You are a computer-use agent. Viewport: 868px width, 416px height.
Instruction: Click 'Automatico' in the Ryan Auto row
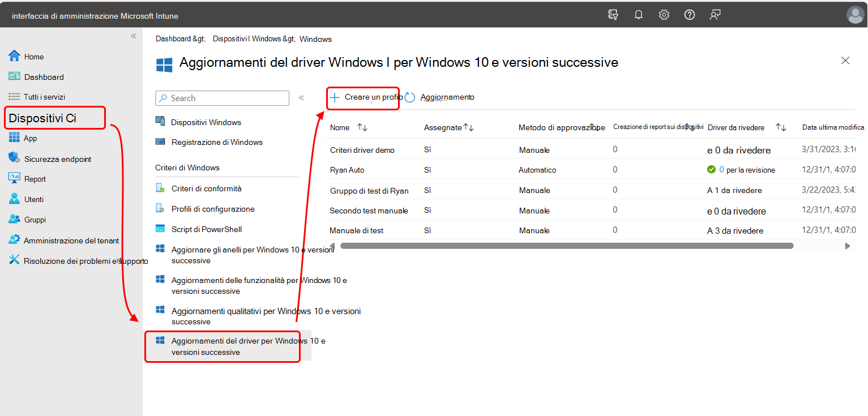pyautogui.click(x=537, y=170)
